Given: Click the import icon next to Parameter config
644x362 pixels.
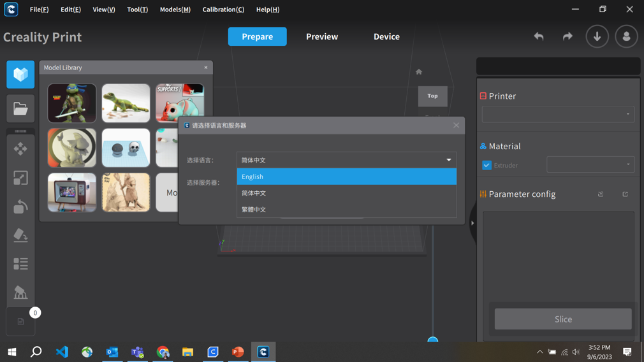Looking at the screenshot, I should tap(601, 194).
